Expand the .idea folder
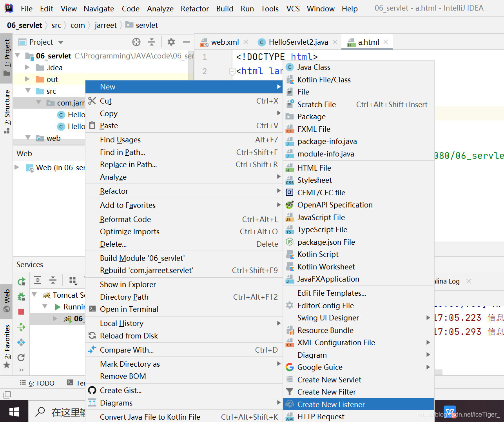 click(27, 67)
